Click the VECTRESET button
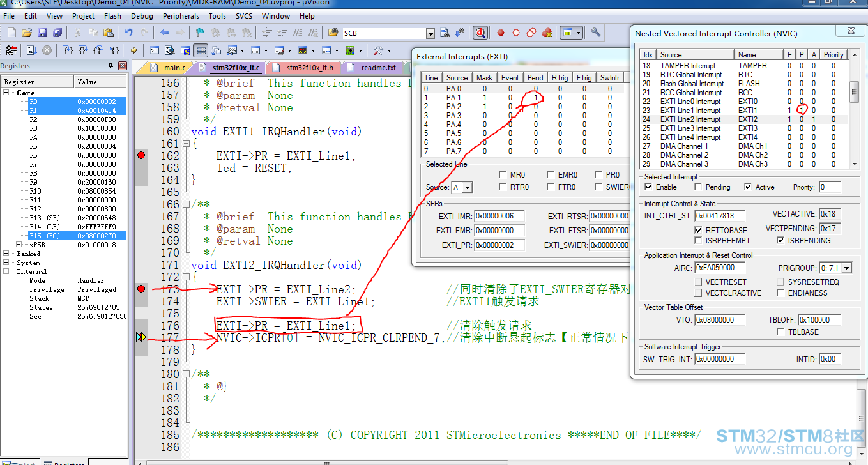Image resolution: width=868 pixels, height=465 pixels. click(x=698, y=282)
